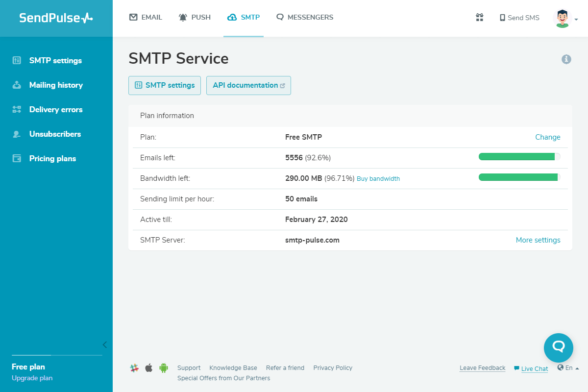Screen dimensions: 588x392
Task: Click the SendPulse logo
Action: (x=56, y=18)
